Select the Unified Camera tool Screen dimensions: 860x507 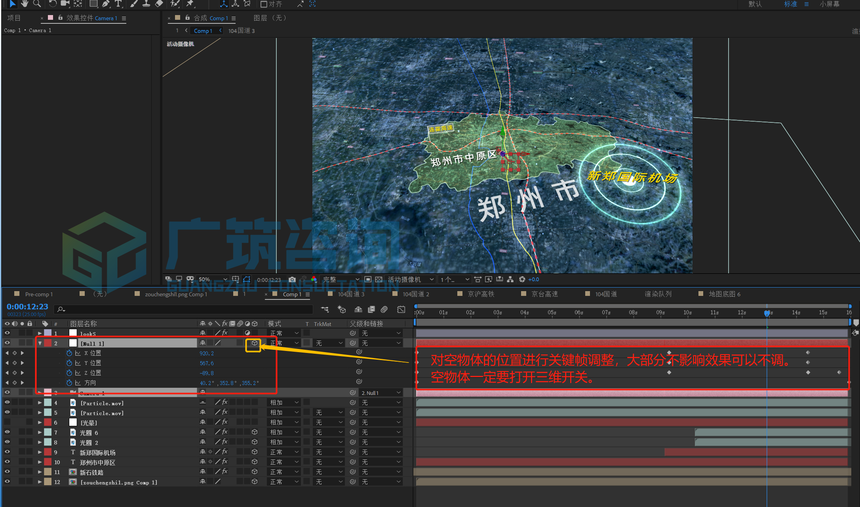click(65, 3)
